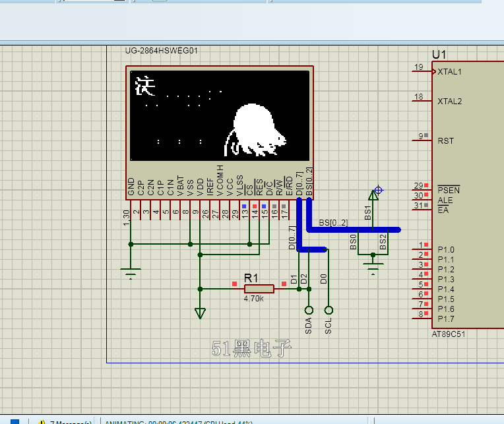Viewport: 504px width, 424px height.
Task: Click the UG-2864HSWEG01 component label
Action: click(162, 50)
